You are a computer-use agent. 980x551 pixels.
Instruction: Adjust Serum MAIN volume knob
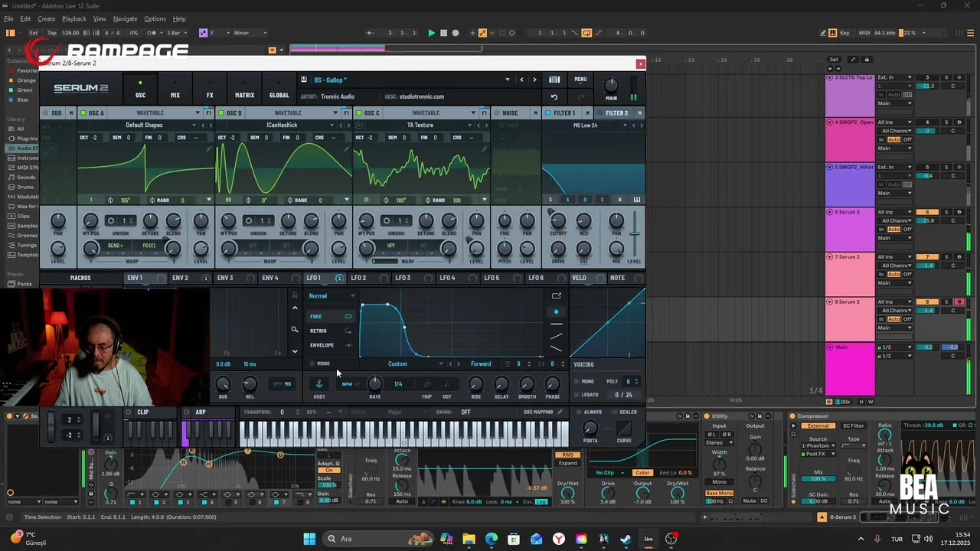[x=611, y=84]
